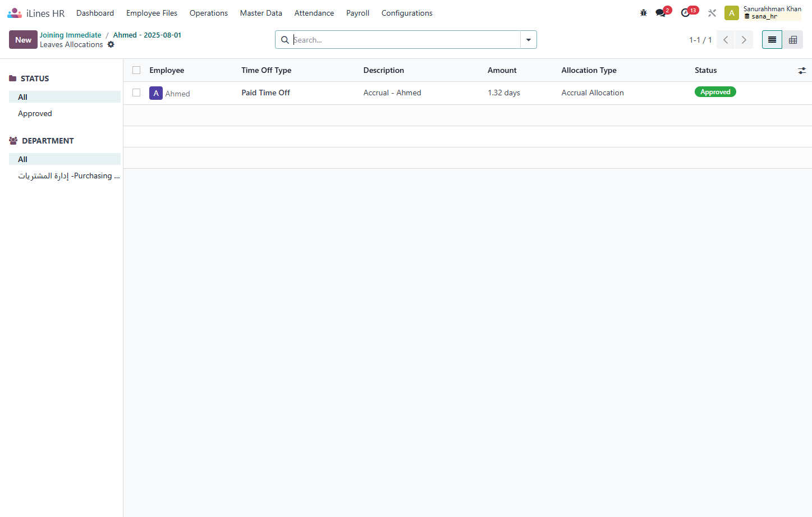Filter by the Purchasing department
The width and height of the screenshot is (812, 517).
point(65,176)
